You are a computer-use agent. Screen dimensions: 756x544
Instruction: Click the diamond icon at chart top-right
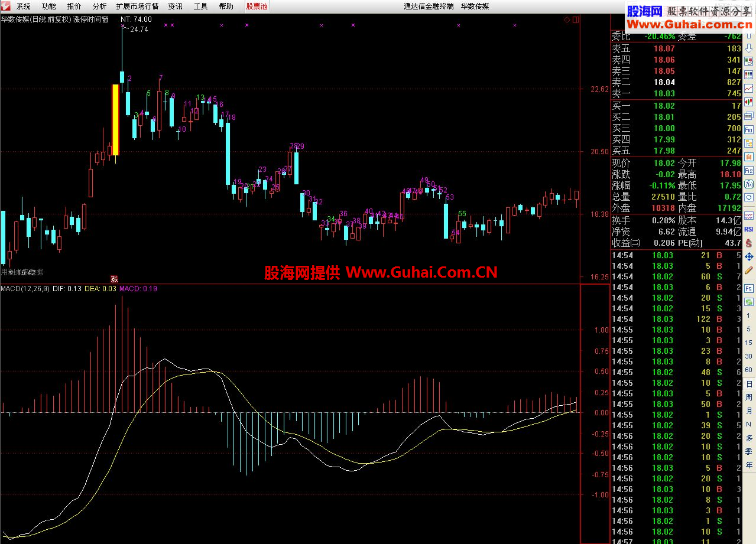[x=567, y=19]
